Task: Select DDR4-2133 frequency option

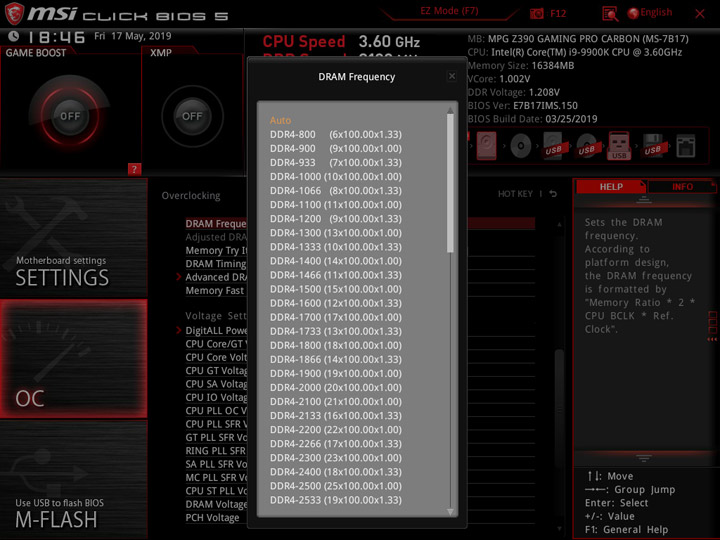Action: click(x=336, y=416)
